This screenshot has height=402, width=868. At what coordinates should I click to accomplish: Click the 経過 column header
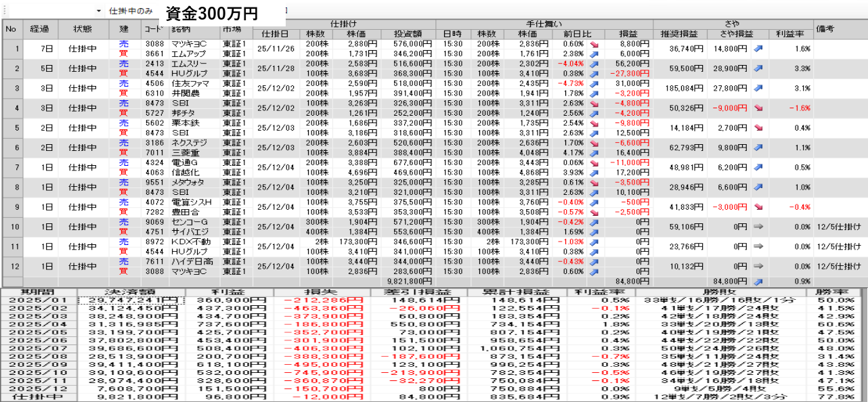click(x=40, y=29)
